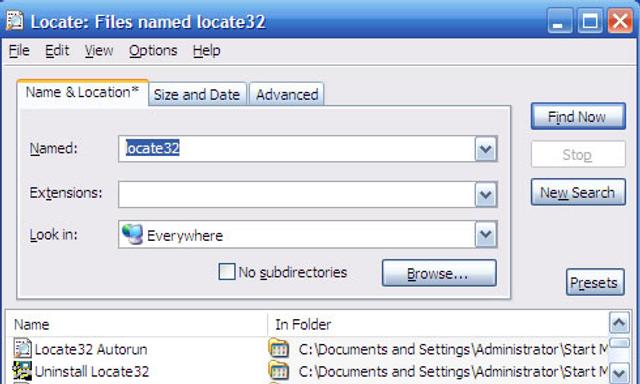Click inside the Extensions text field

[x=297, y=194]
